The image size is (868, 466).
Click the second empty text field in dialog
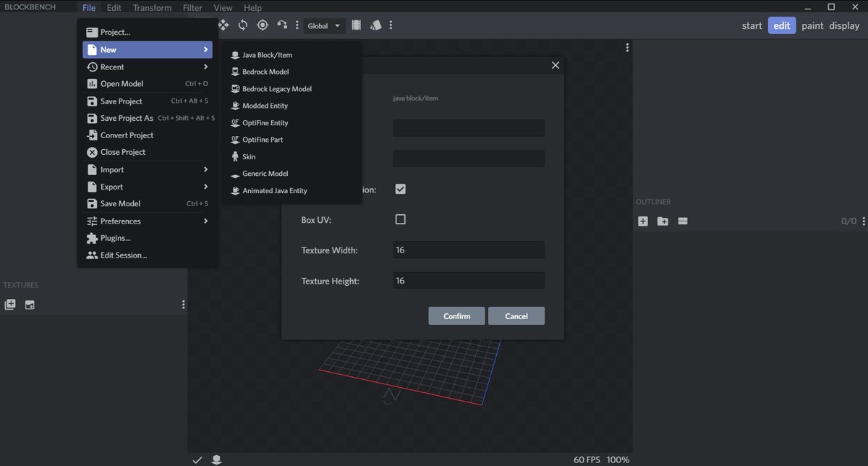click(469, 158)
